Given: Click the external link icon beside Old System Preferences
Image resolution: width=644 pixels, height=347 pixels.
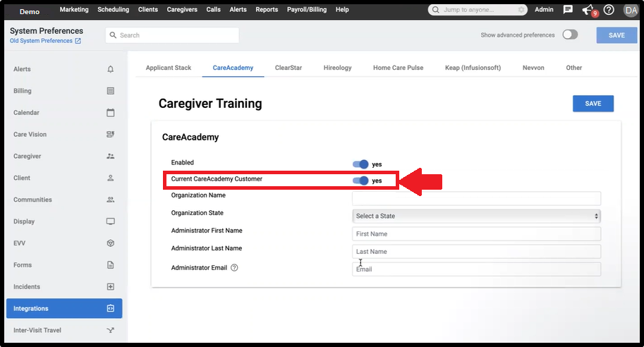Looking at the screenshot, I should (x=78, y=41).
